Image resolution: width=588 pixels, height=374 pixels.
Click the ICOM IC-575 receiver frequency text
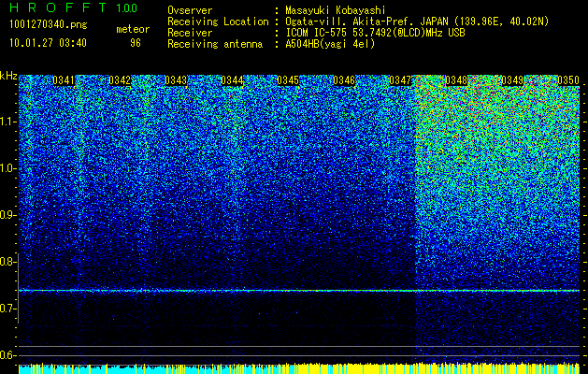coord(375,33)
